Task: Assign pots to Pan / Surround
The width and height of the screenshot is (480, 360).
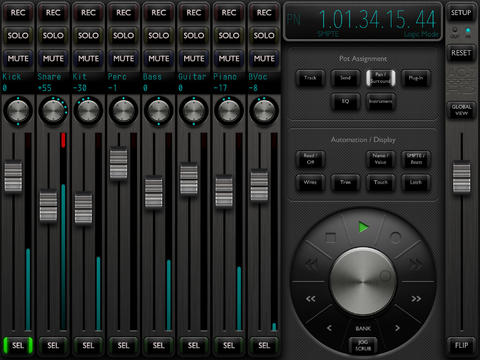Action: (x=381, y=78)
